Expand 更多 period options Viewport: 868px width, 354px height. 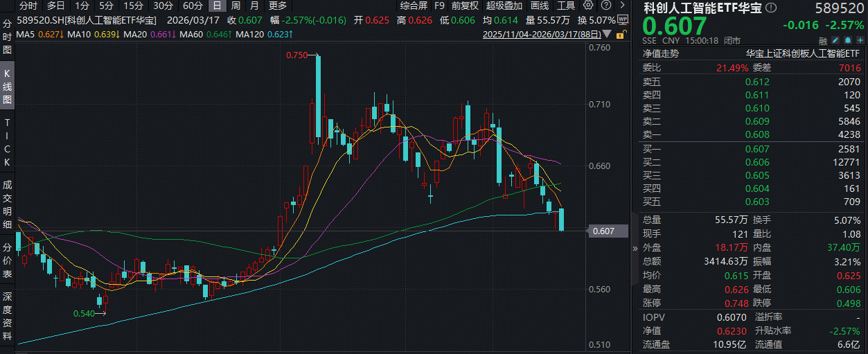pyautogui.click(x=277, y=6)
